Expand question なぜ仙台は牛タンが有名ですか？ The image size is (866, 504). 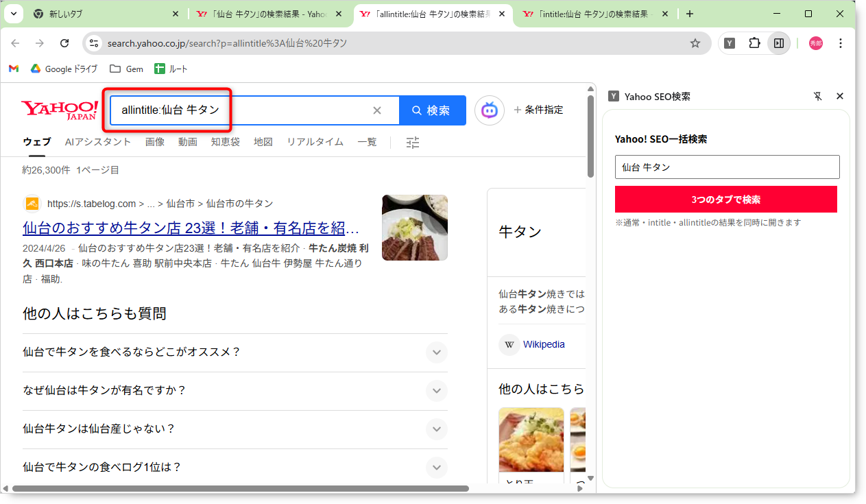(x=436, y=391)
